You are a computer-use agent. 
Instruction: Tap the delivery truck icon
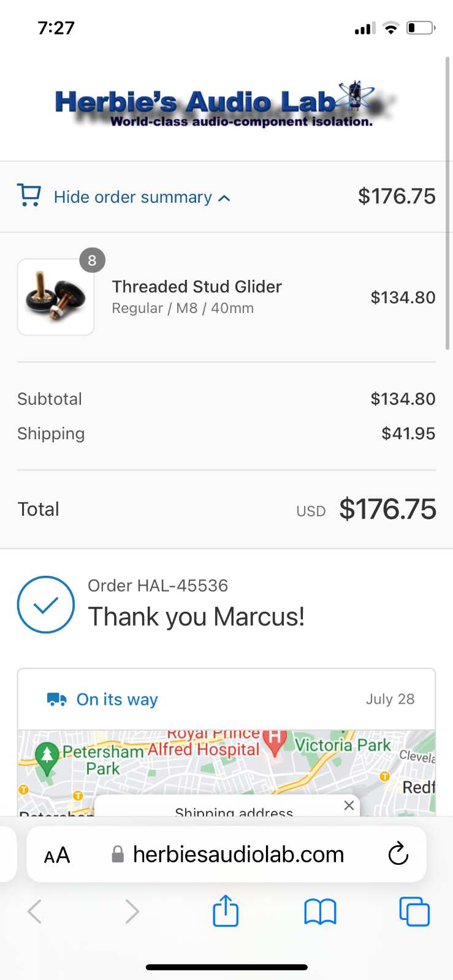pyautogui.click(x=57, y=699)
